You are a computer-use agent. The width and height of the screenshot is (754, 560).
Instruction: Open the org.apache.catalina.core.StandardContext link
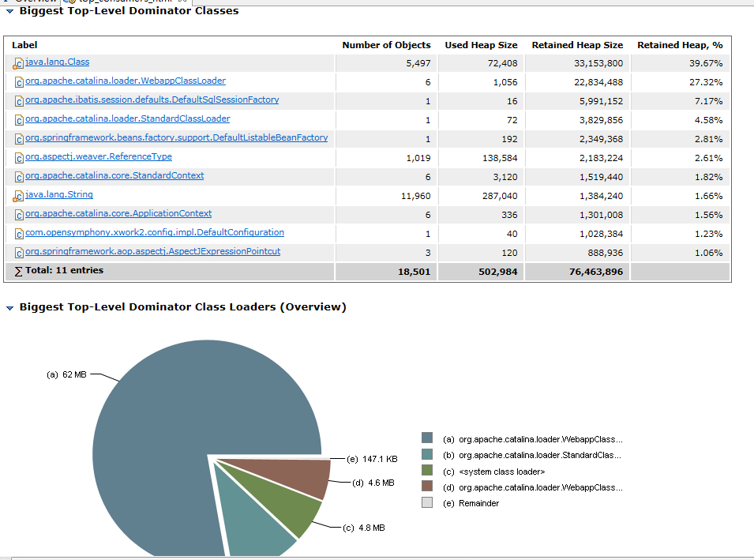click(114, 175)
